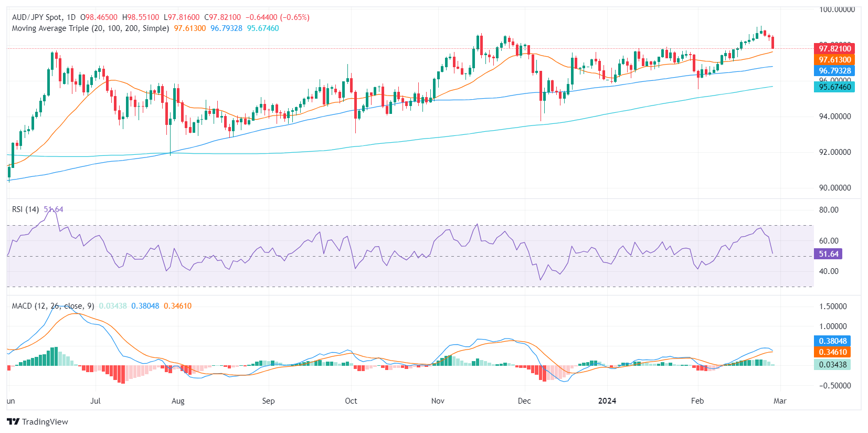Click the orange 0.34610 MACD signal tag
This screenshot has height=433, width=868.
coord(832,352)
